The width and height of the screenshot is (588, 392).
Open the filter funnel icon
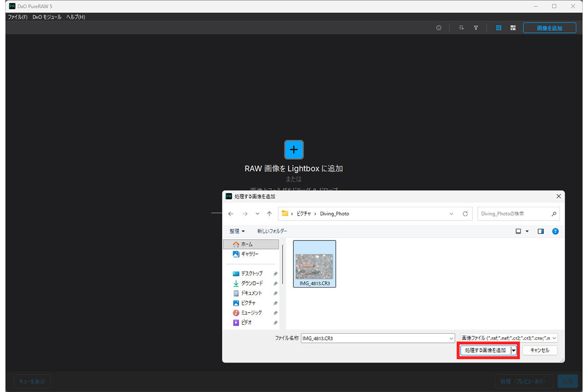[476, 28]
